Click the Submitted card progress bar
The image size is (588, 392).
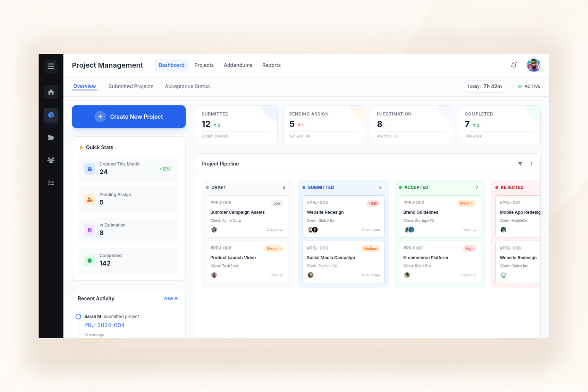coord(236,131)
